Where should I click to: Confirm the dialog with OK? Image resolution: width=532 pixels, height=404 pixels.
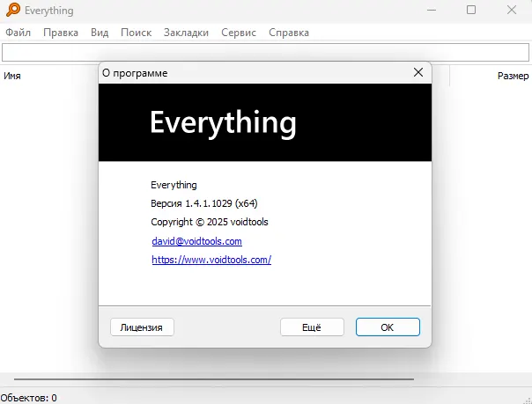pos(388,327)
